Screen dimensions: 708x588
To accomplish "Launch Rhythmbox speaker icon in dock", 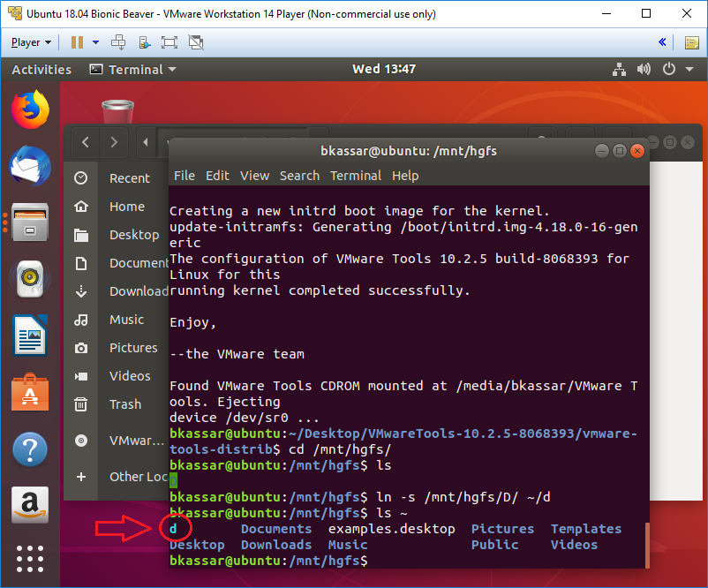I will point(30,279).
